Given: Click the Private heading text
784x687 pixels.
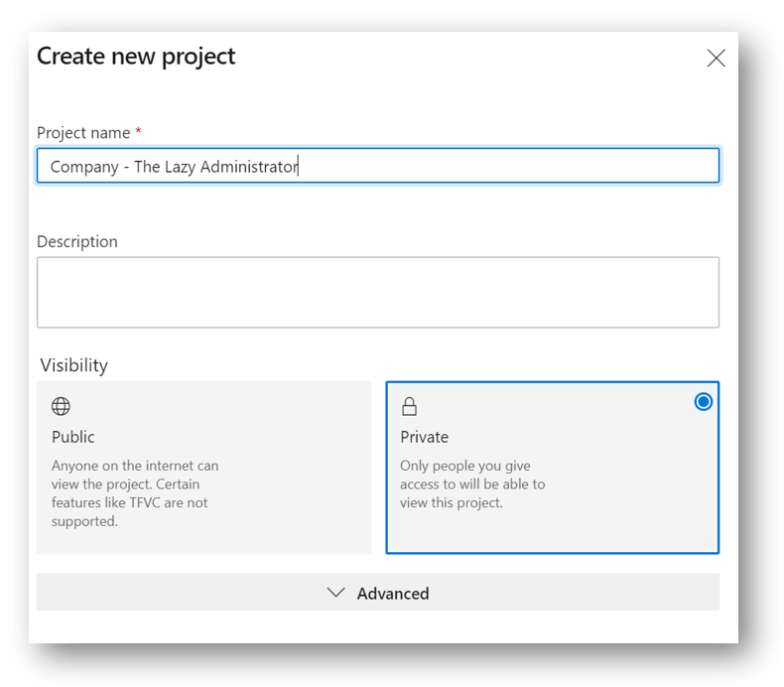Looking at the screenshot, I should point(424,437).
